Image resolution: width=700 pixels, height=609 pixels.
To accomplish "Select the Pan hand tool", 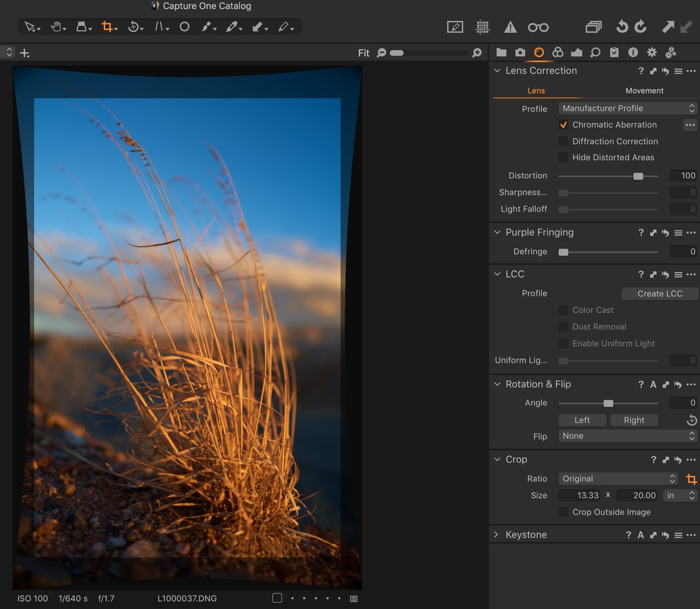I will click(x=56, y=27).
